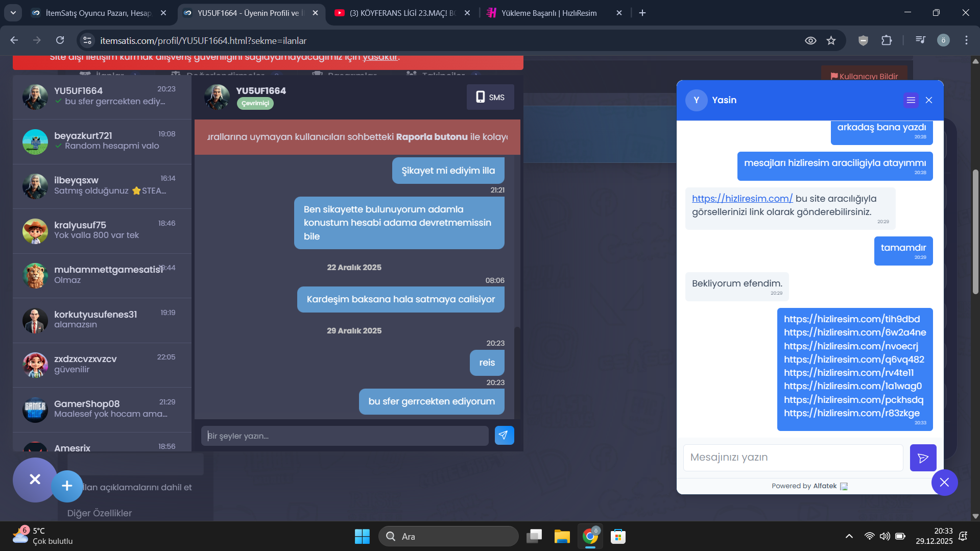Open muhammettgamesatis conversation
Image resolution: width=980 pixels, height=551 pixels.
click(102, 276)
